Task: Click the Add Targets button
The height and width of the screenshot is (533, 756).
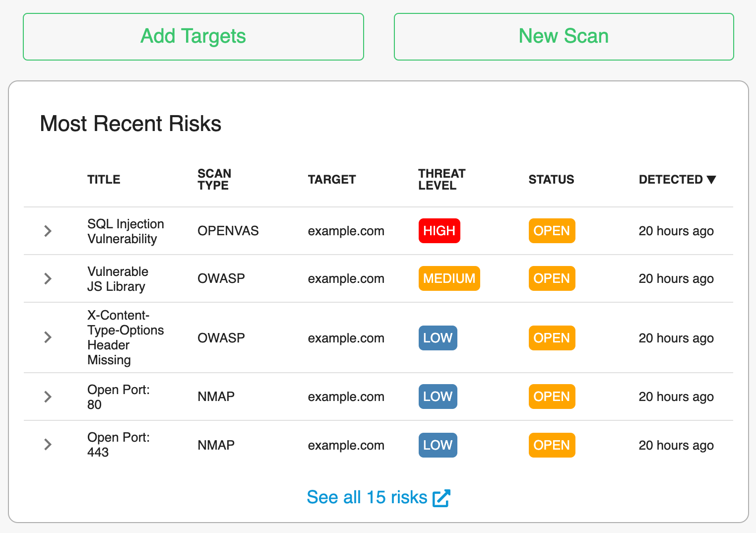Action: (193, 37)
